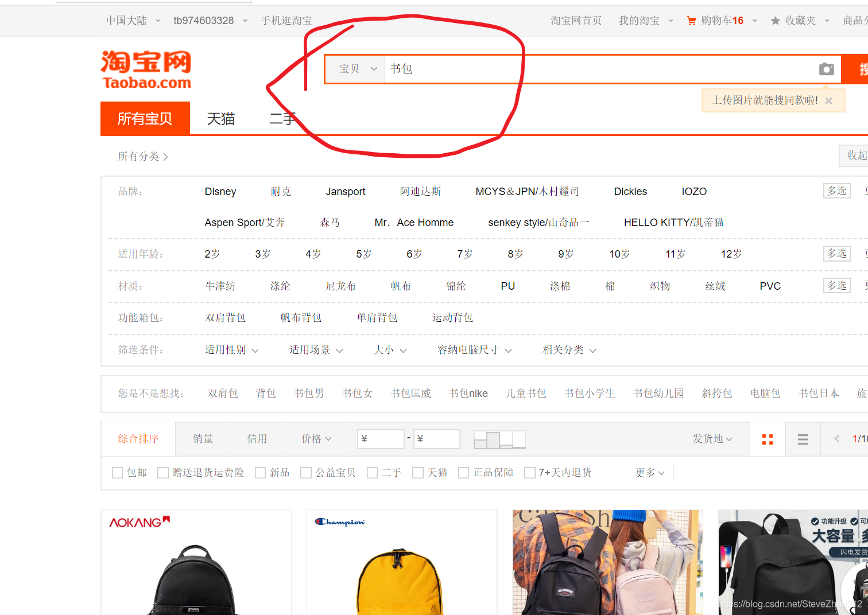Open the 所有分类 breadcrumb
The width and height of the screenshot is (868, 615).
click(143, 157)
